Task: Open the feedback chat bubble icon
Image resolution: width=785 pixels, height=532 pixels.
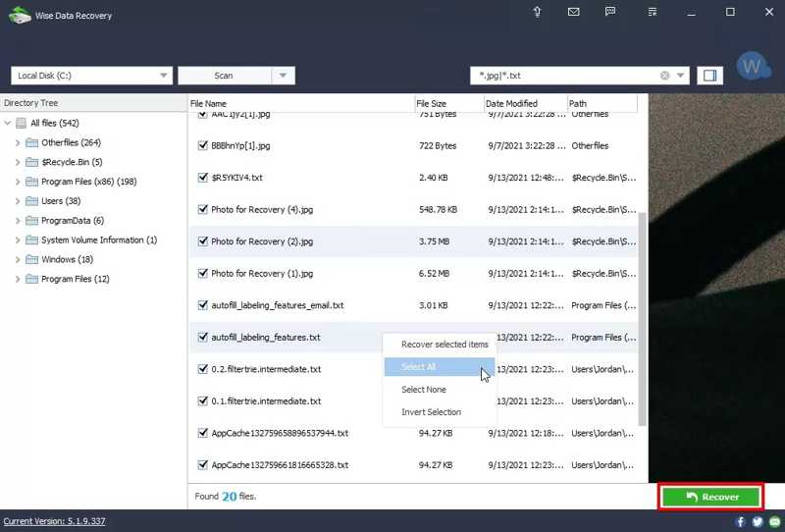Action: click(x=609, y=12)
